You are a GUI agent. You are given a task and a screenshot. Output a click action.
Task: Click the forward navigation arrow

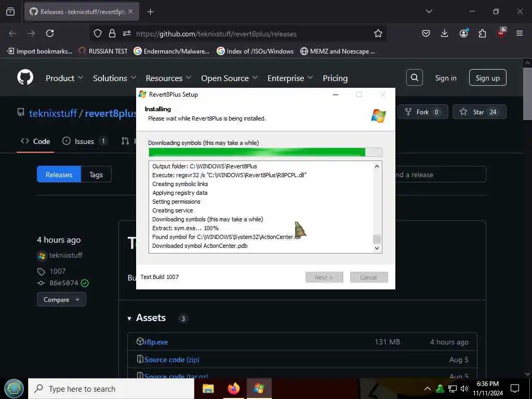31,33
